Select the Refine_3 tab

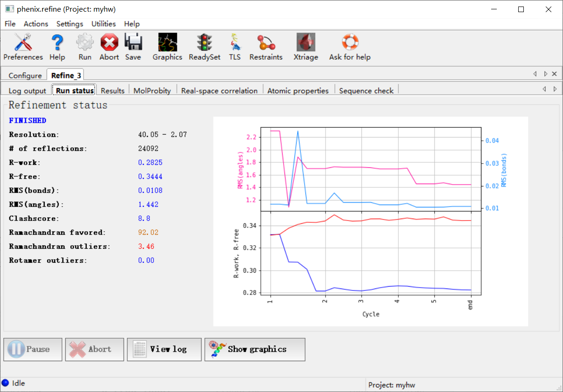pos(66,76)
